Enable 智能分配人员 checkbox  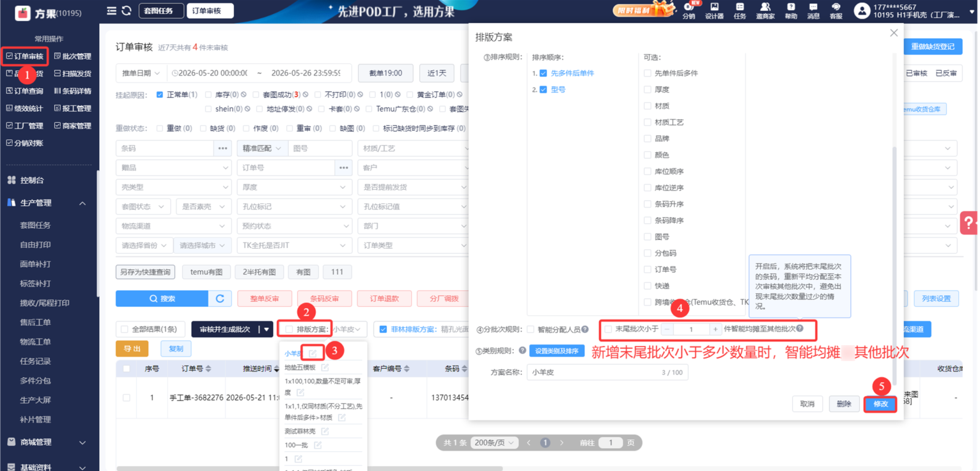coord(531,330)
